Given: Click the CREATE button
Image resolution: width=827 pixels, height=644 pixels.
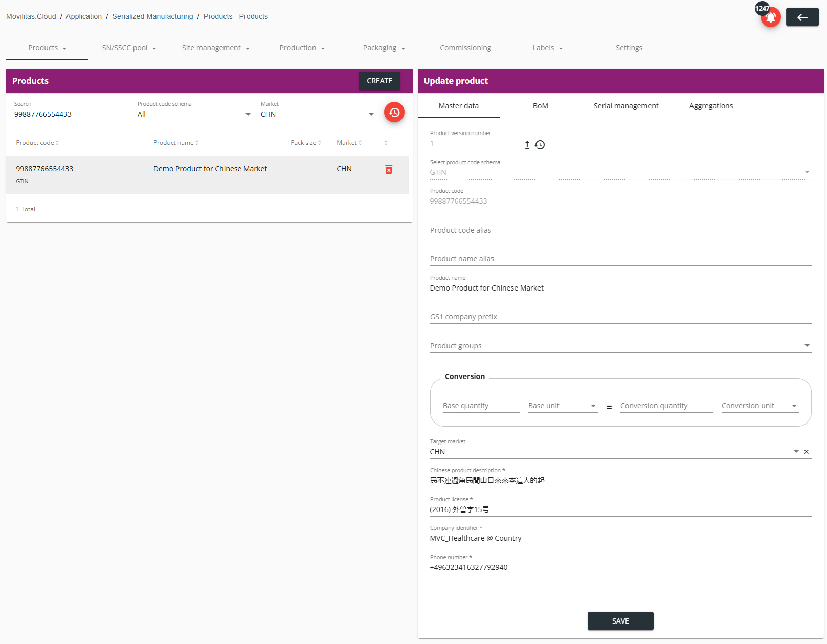Looking at the screenshot, I should pyautogui.click(x=379, y=81).
